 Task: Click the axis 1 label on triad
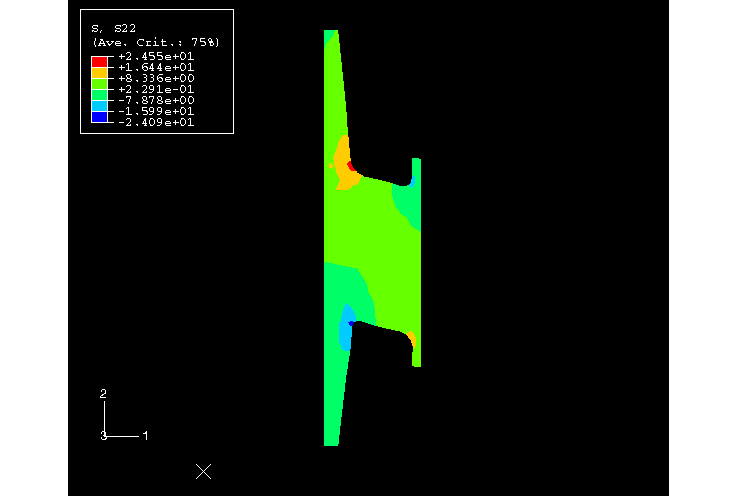pos(146,436)
